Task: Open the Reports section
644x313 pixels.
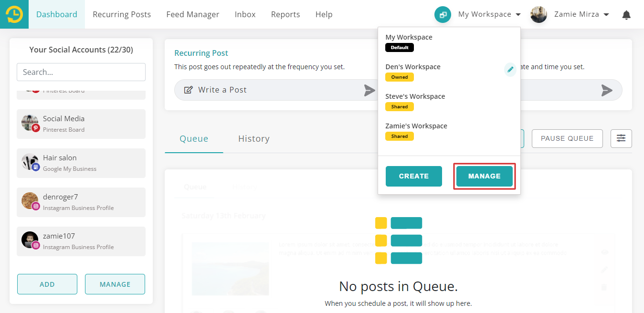Action: point(285,14)
